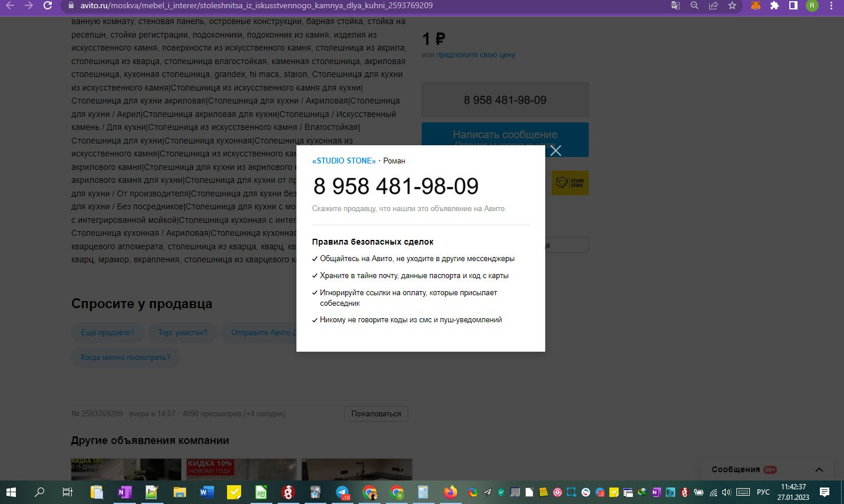
Task: Go back to the previous page
Action: coord(10,5)
